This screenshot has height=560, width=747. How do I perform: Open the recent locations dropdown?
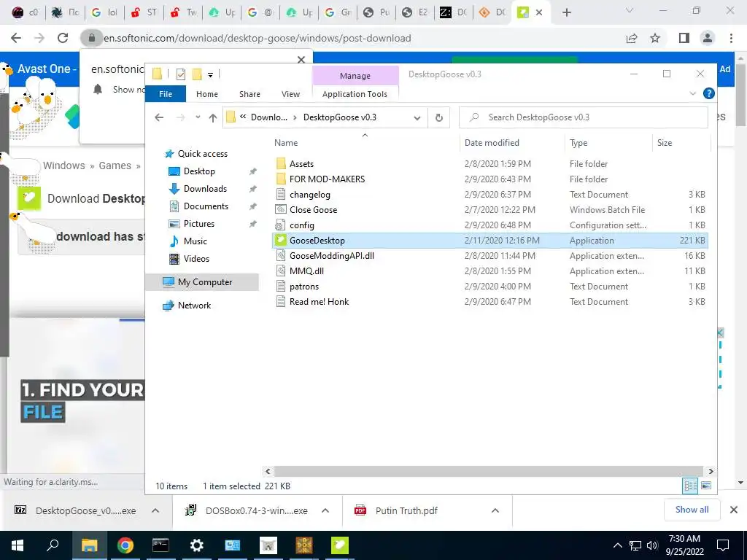(197, 117)
